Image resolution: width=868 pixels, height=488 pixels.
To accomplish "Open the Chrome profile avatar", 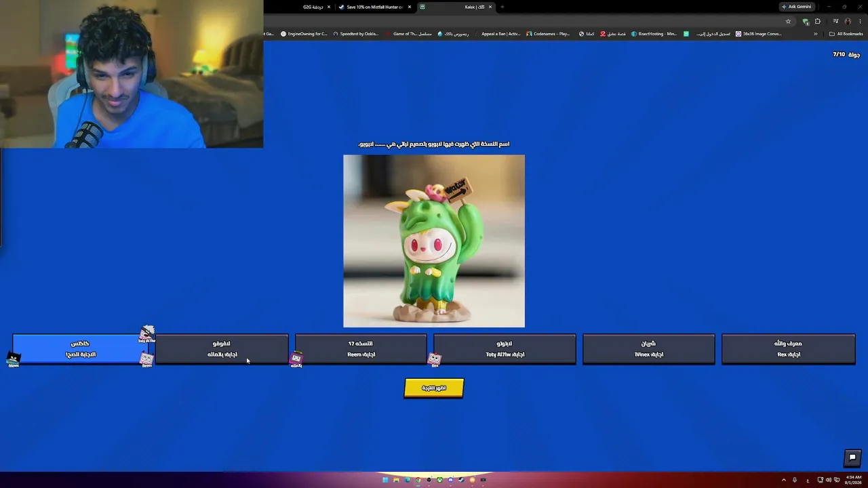I will pos(848,21).
